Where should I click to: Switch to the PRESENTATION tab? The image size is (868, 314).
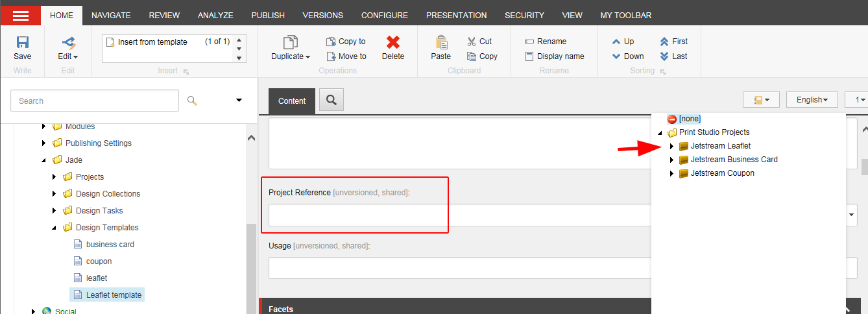(456, 16)
